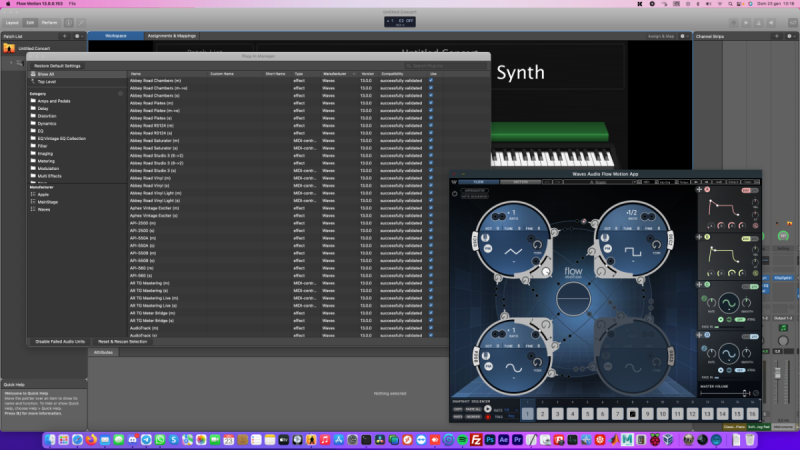Sort plug-ins by Manufacturer column header
Screen dimensions: 800x450
[x=332, y=73]
